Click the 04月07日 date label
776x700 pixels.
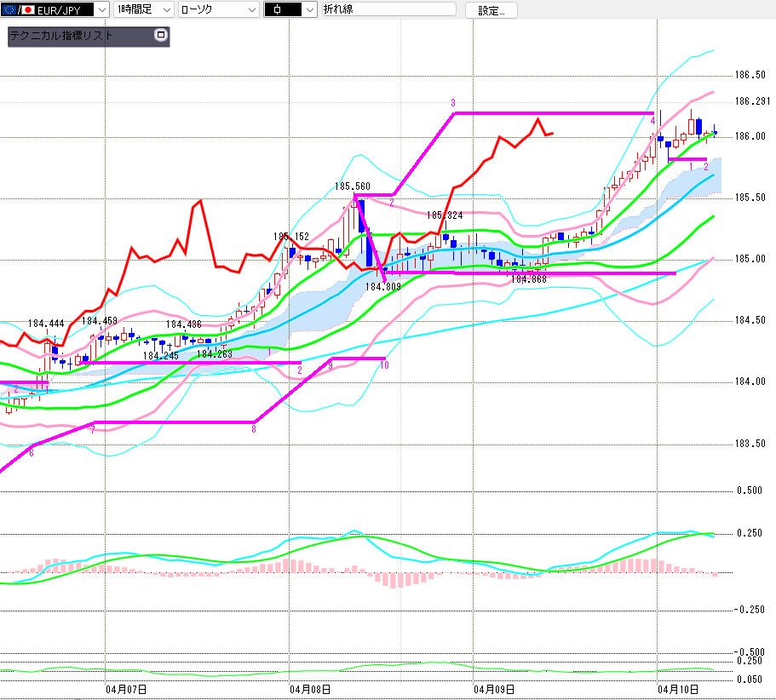(x=125, y=688)
